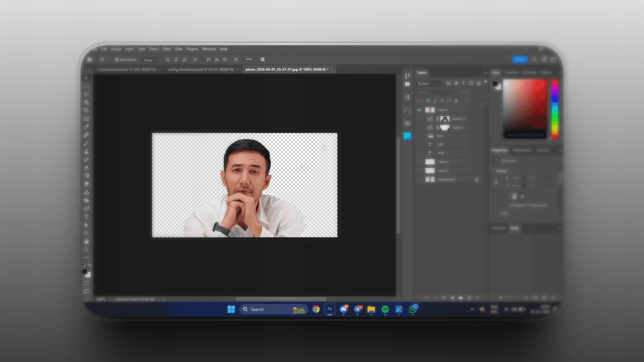Hide Layer 1 with eye icon
The height and width of the screenshot is (362, 644).
point(419,110)
